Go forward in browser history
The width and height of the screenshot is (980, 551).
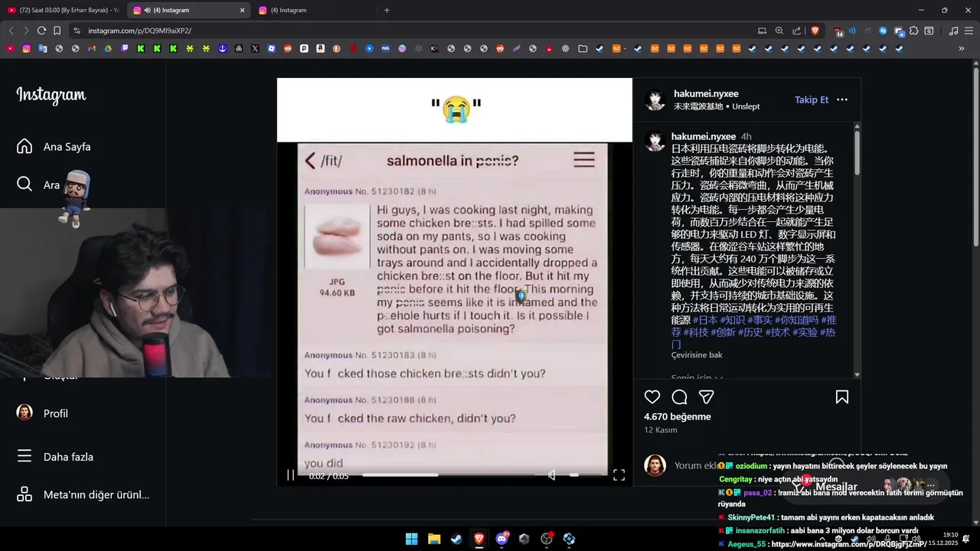(x=26, y=31)
